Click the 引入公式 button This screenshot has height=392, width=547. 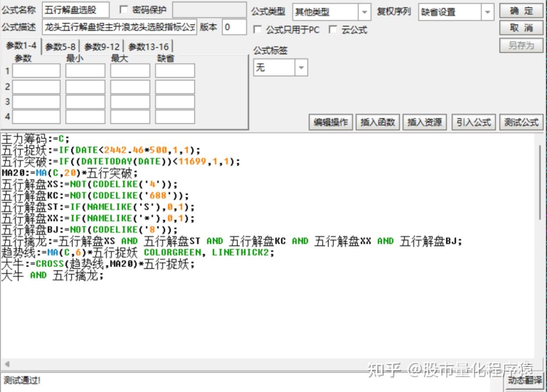pos(474,122)
